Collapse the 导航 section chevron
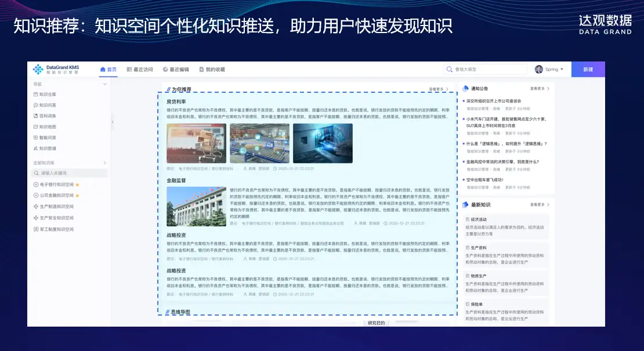This screenshot has height=351, width=644. (105, 84)
